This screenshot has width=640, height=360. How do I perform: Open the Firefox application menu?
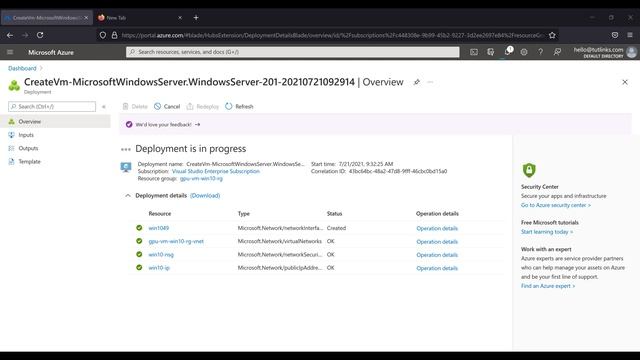(630, 35)
